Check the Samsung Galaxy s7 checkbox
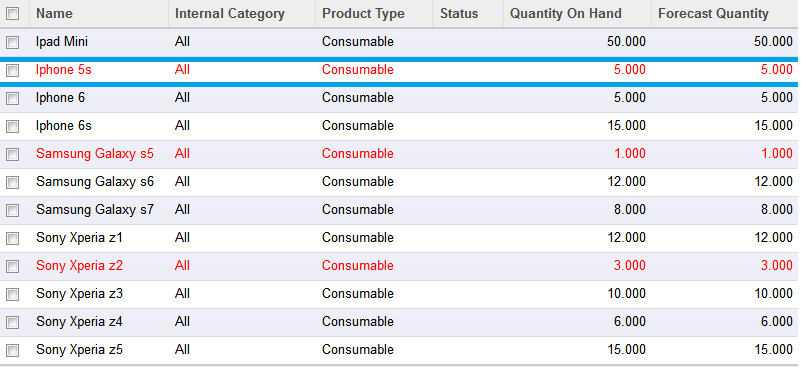 [x=12, y=210]
